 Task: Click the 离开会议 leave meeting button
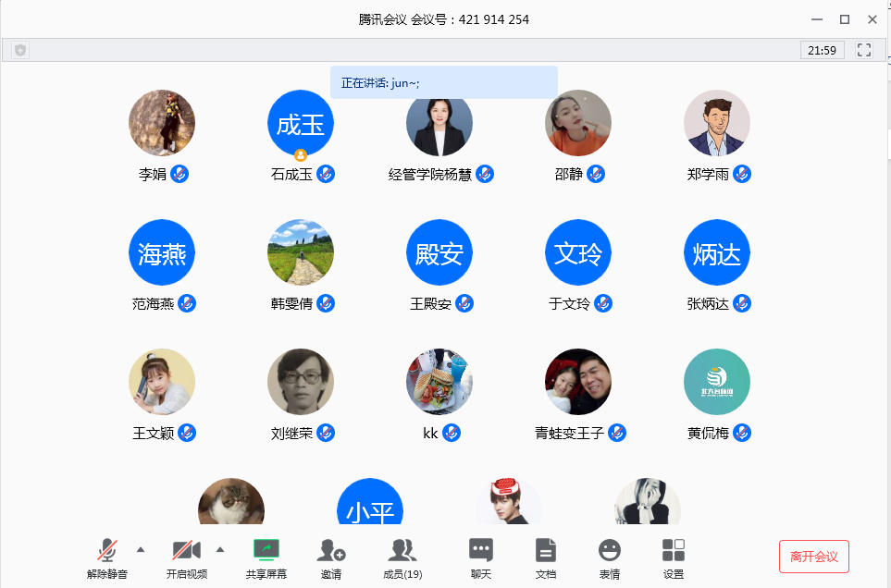pyautogui.click(x=813, y=557)
